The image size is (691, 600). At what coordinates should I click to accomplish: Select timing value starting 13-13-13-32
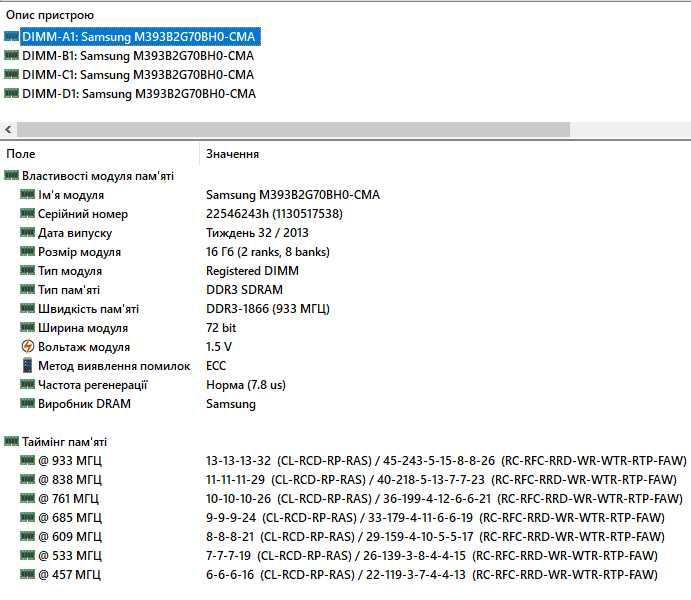[446, 461]
